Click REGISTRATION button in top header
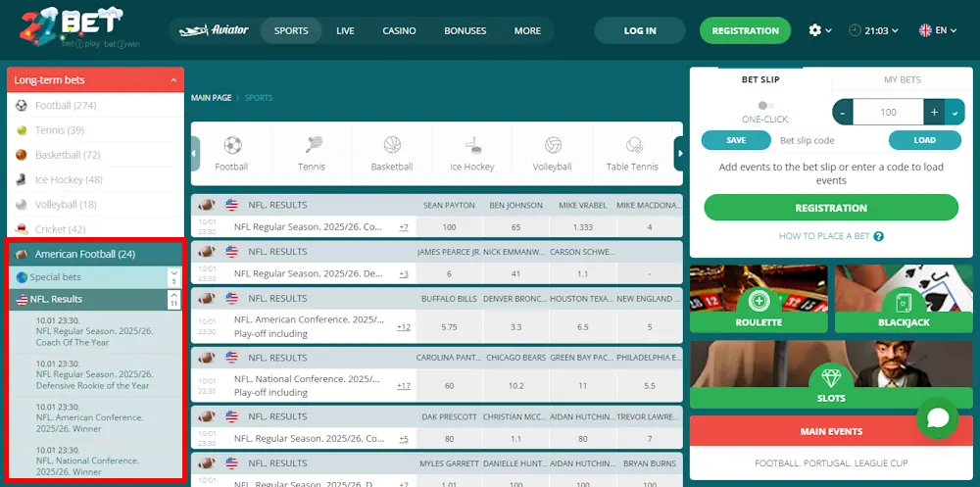 pos(745,30)
